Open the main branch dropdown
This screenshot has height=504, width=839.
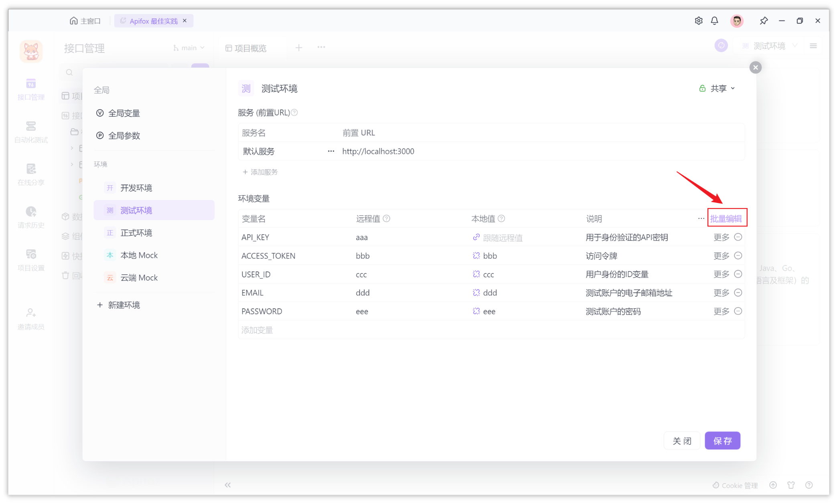tap(189, 48)
